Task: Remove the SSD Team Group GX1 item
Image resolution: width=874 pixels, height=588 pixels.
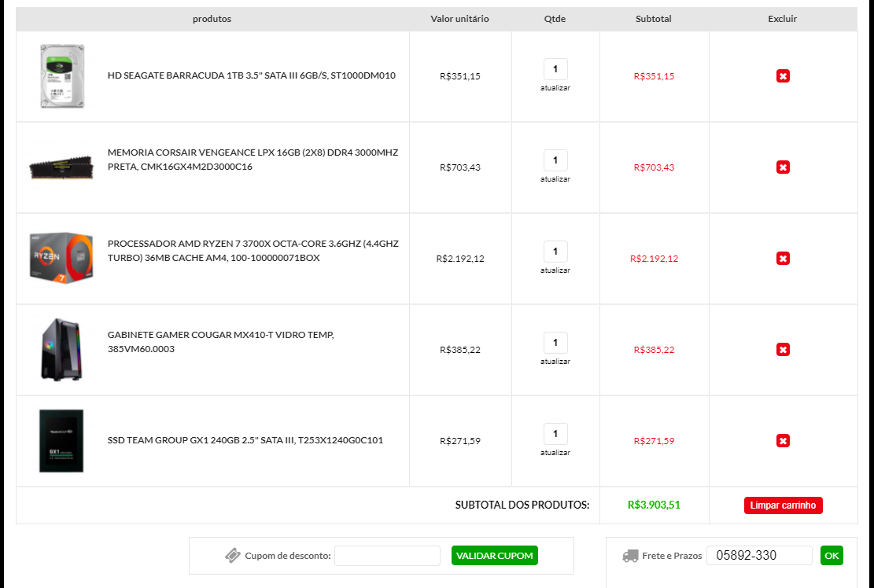Action: [783, 441]
